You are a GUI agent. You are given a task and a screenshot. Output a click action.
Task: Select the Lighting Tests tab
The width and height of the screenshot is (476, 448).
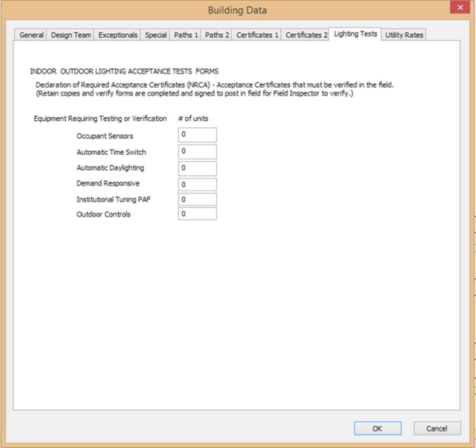355,35
